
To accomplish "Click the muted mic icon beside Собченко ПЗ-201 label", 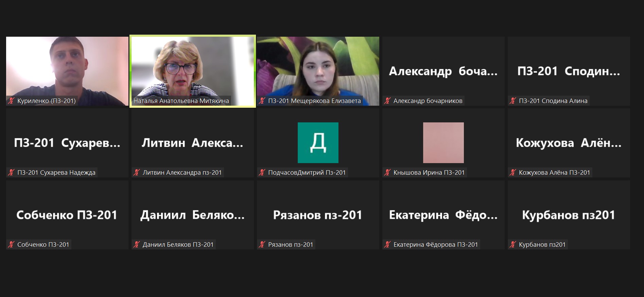I will pyautogui.click(x=11, y=244).
